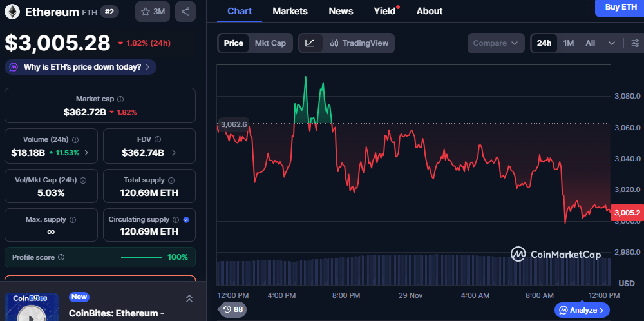This screenshot has width=644, height=321.
Task: Click the Profile score progress bar
Action: point(141,257)
